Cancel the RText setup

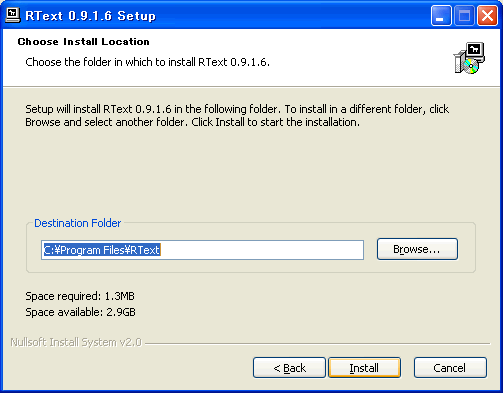(450, 368)
